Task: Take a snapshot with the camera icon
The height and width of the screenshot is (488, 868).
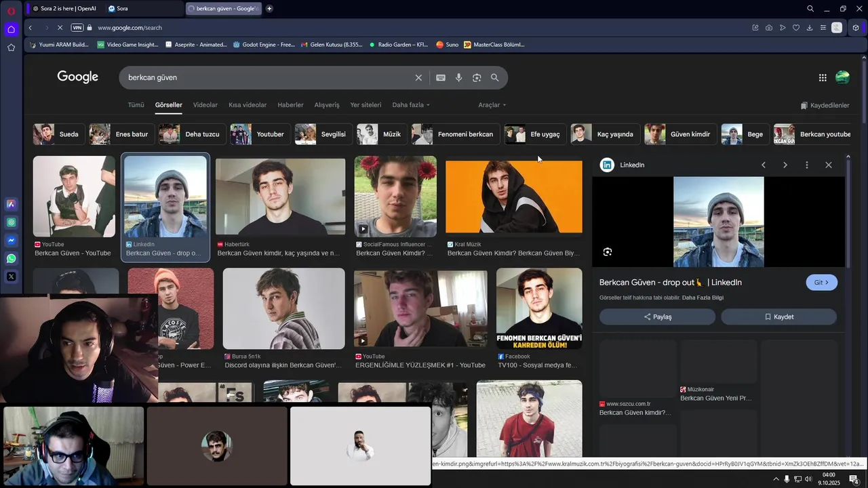Action: point(768,28)
